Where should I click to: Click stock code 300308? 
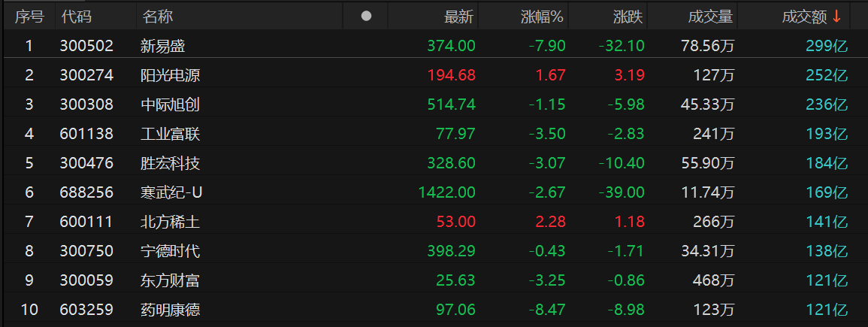86,104
